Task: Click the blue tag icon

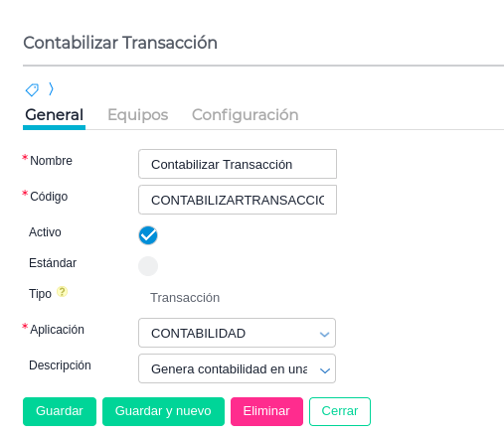Action: click(x=32, y=89)
